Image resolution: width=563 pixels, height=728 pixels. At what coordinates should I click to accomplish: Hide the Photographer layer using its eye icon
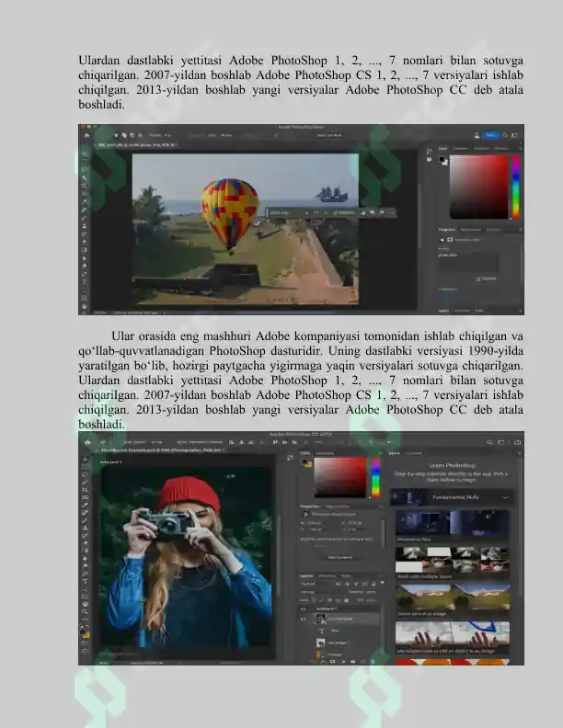tap(304, 619)
